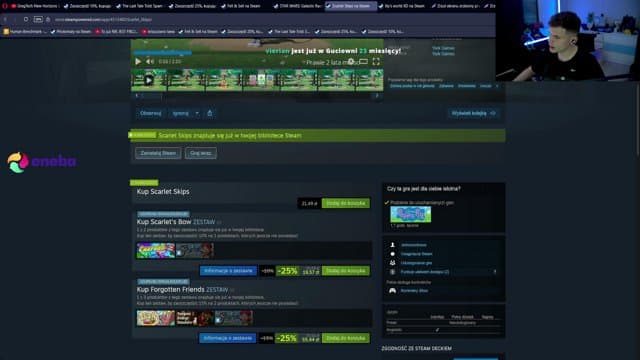Screen dimensions: 640x360
Task: Open the Kup Forgotten Friends bundle title
Action: pyautogui.click(x=182, y=289)
